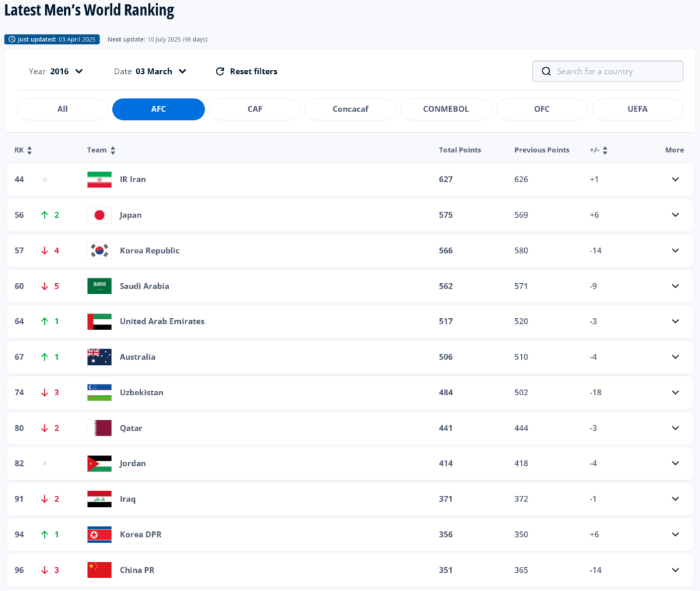Image resolution: width=700 pixels, height=591 pixels.
Task: Sort table by RK column arrows
Action: [30, 150]
